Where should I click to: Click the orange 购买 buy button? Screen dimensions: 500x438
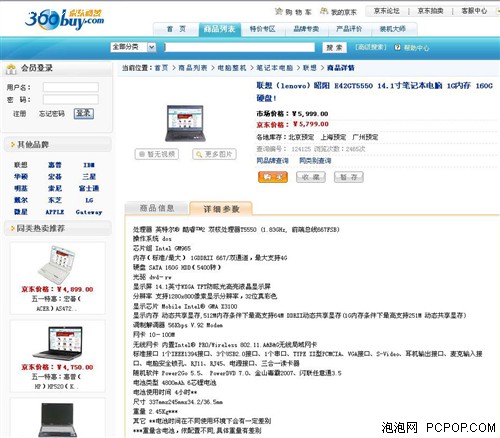273,177
